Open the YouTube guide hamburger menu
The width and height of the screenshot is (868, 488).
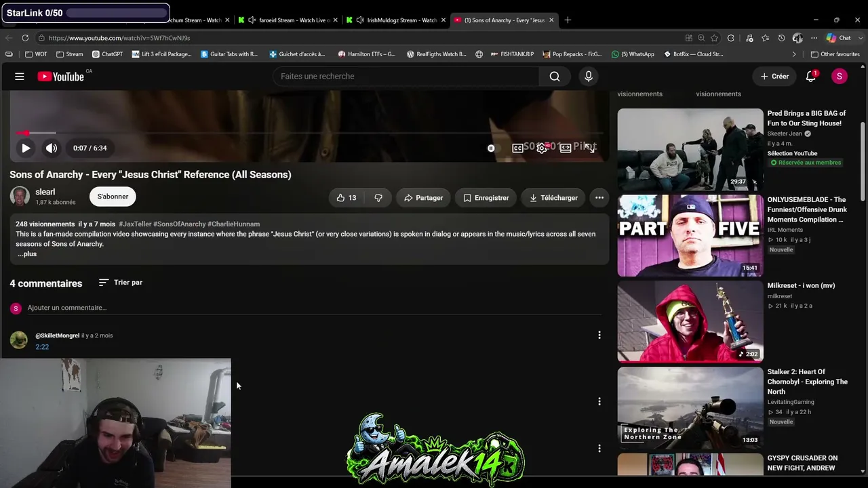[20, 77]
